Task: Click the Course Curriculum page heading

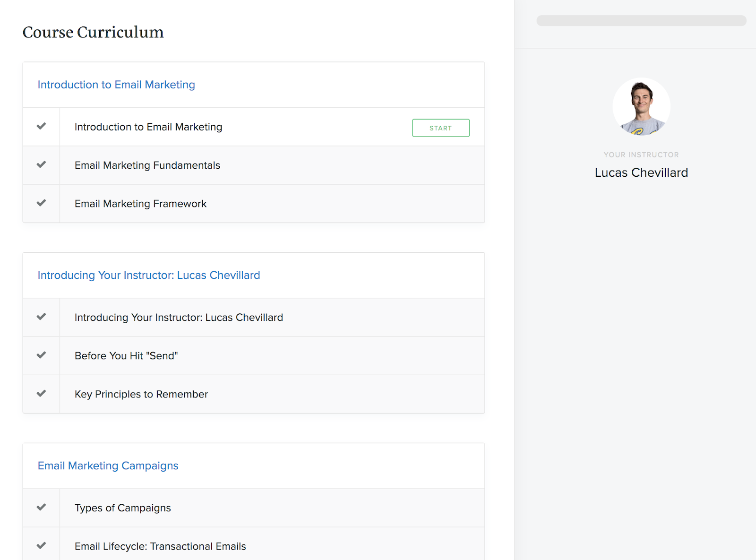Action: pos(93,32)
